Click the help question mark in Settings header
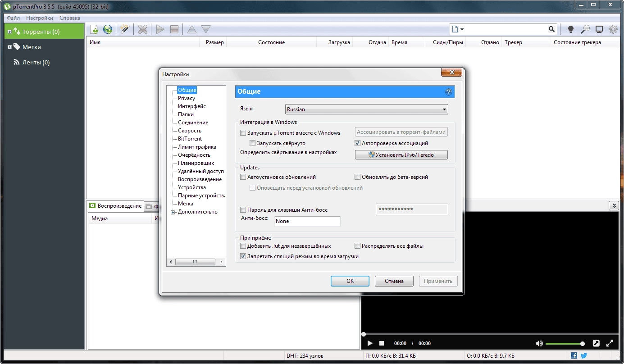624x364 pixels. 448,92
